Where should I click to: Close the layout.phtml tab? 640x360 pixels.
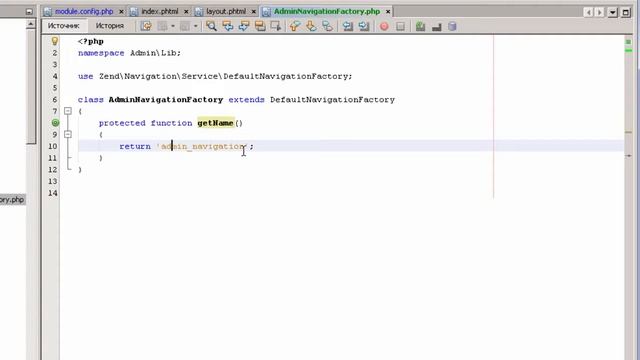point(253,12)
